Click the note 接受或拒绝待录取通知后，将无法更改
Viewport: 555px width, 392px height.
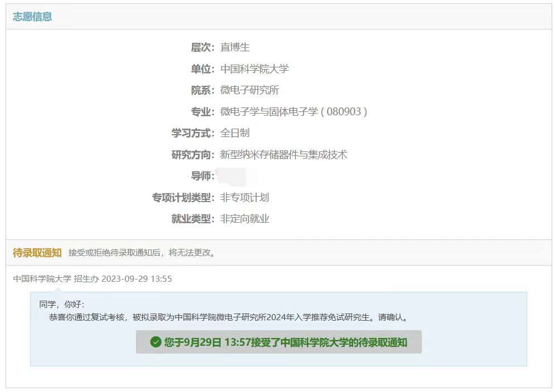pos(142,253)
